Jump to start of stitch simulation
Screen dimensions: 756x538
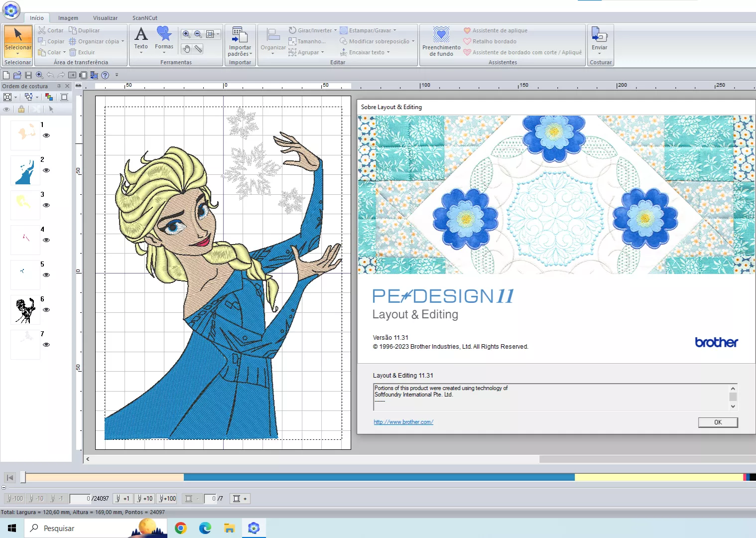point(10,478)
